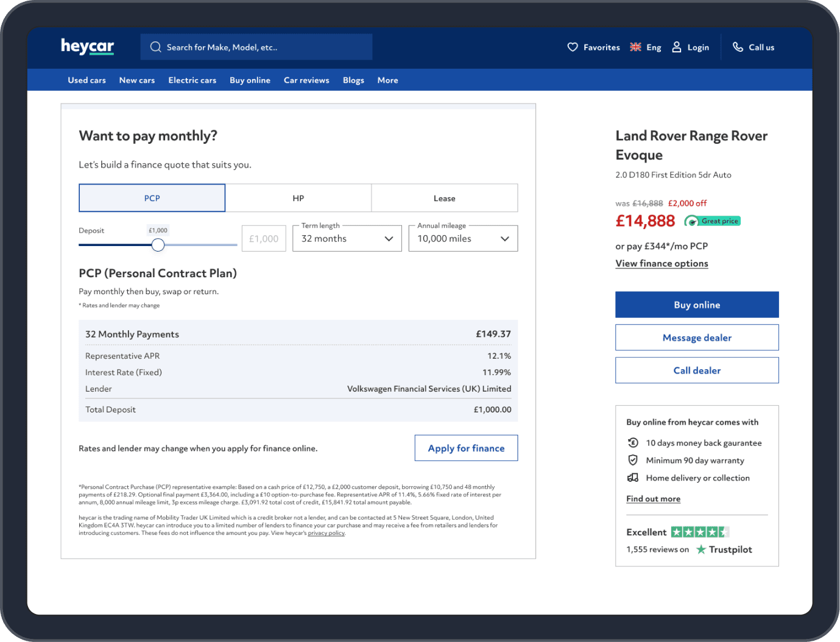
Task: Open the Blogs menu item
Action: pos(353,80)
